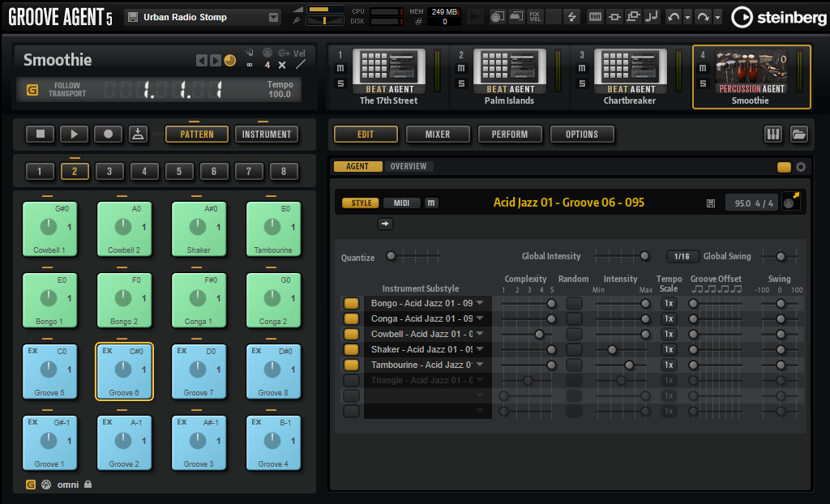Viewport: 830px width, 504px height.
Task: Mute kit slot 1 The 17th Street
Action: click(340, 68)
